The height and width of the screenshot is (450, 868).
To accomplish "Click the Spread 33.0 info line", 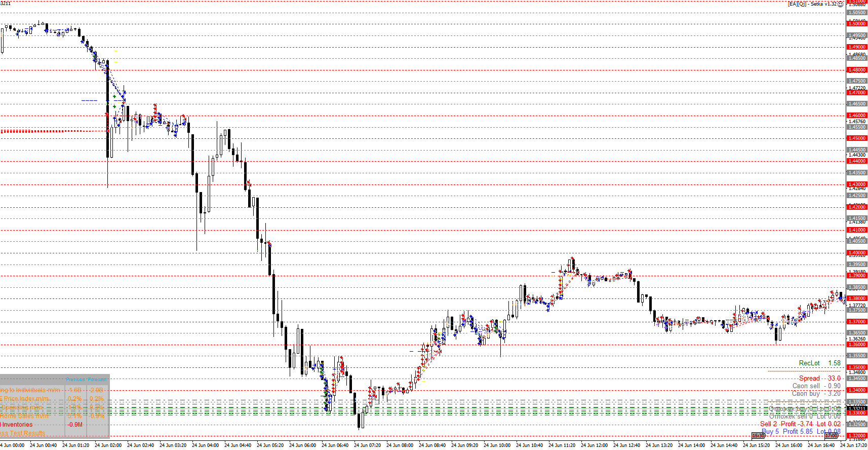I will [x=819, y=378].
